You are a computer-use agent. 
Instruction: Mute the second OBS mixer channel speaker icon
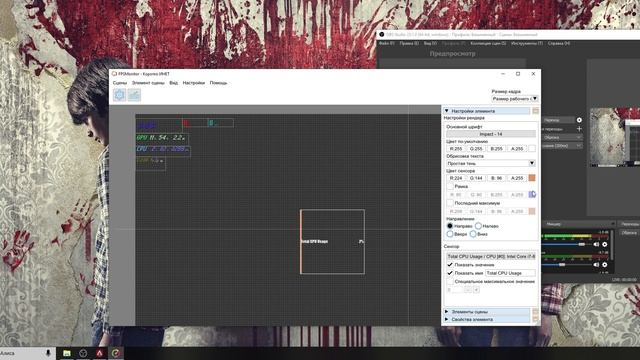(x=596, y=264)
